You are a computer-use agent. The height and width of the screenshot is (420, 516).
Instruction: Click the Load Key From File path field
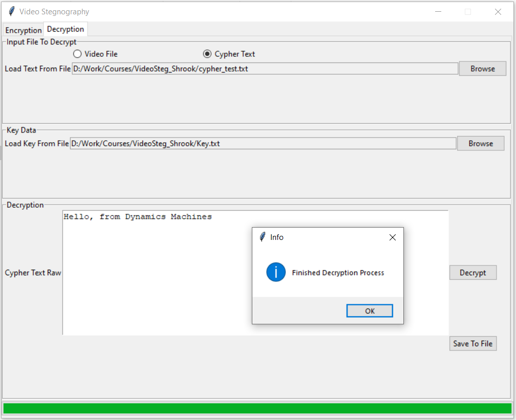(263, 143)
